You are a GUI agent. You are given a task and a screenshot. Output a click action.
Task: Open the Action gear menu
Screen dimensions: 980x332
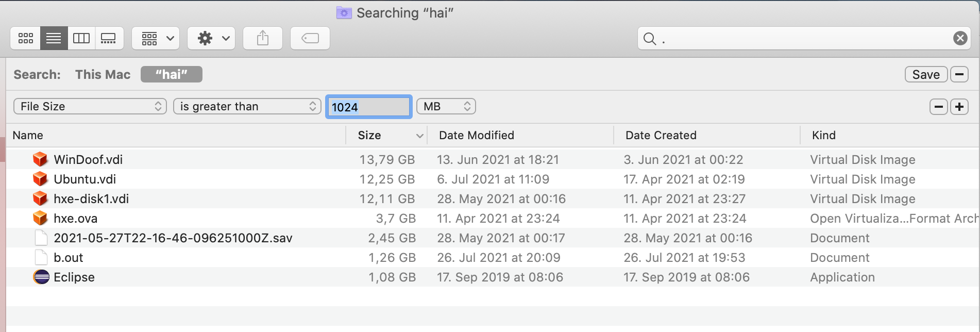pos(211,38)
